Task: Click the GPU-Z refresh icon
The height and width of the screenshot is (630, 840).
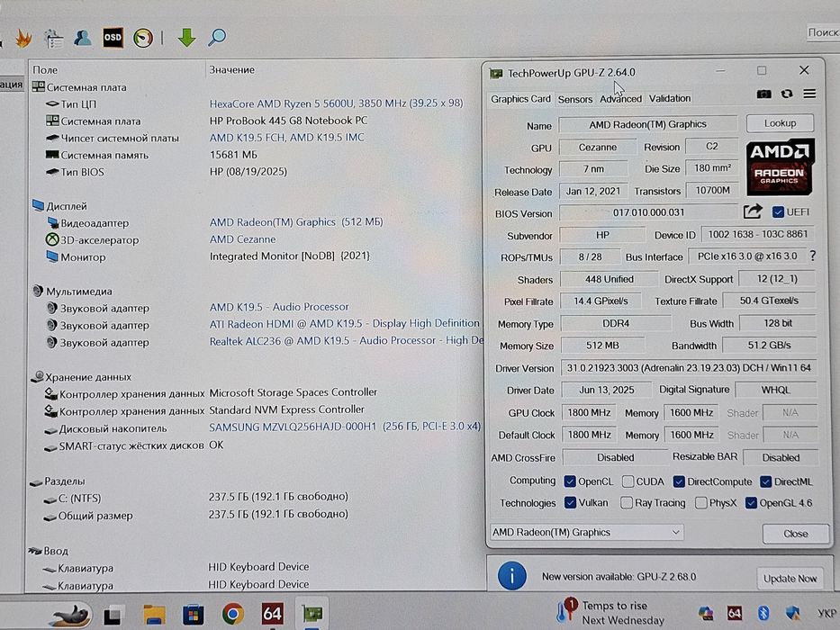Action: pyautogui.click(x=786, y=94)
